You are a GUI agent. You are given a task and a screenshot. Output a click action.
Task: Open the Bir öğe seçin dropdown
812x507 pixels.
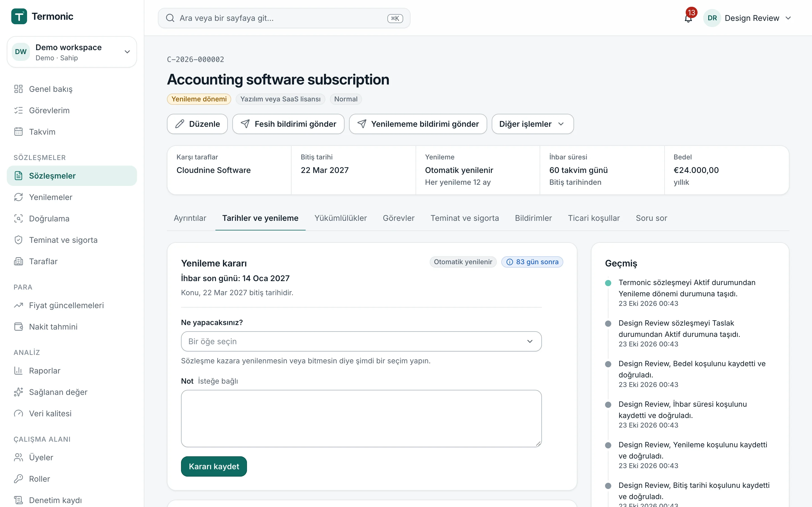[x=361, y=341]
